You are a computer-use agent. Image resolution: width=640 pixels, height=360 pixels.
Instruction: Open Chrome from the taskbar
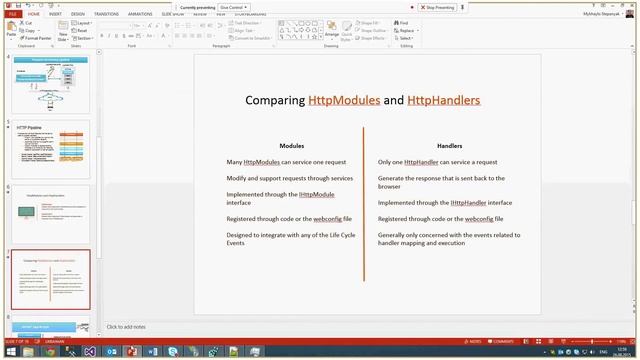click(49, 351)
